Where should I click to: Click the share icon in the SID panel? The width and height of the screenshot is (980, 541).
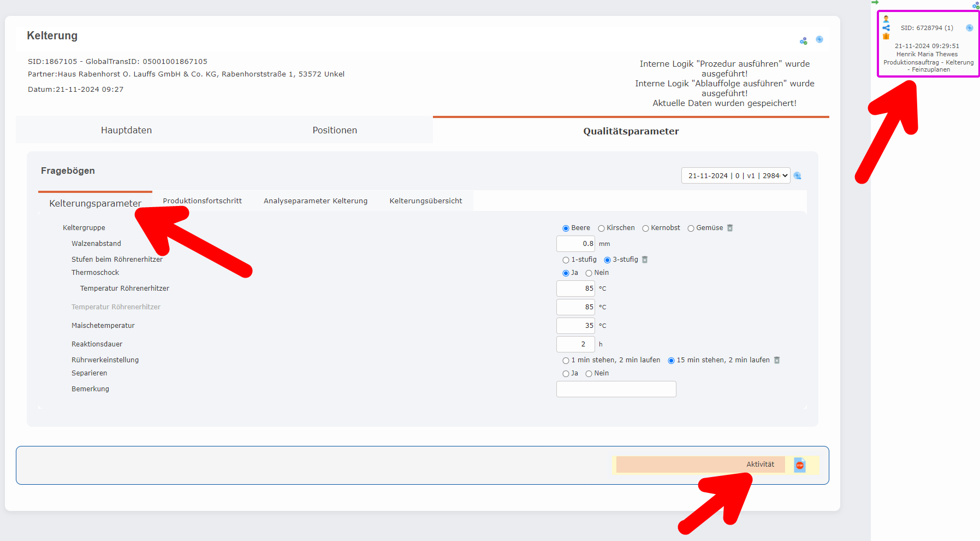[x=886, y=27]
